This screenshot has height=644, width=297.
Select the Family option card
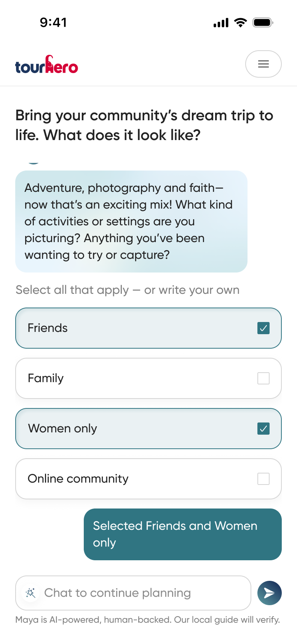(148, 378)
